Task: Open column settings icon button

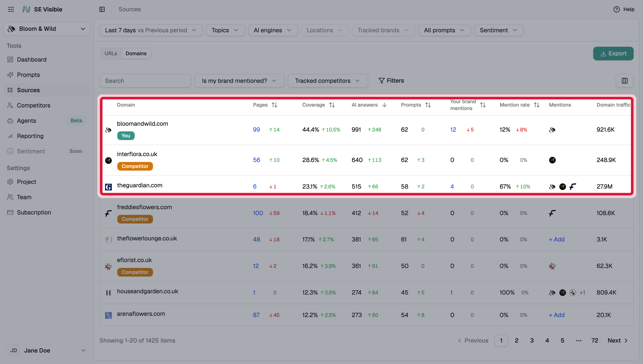Action: pos(625,81)
